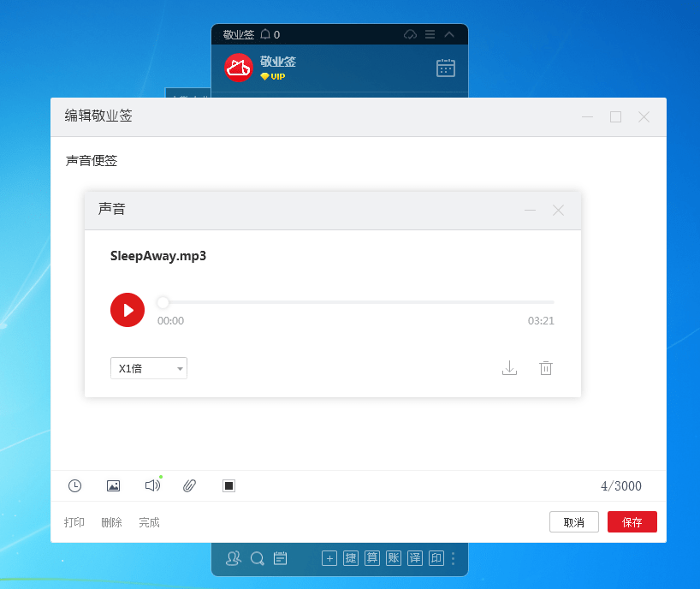700x589 pixels.
Task: Click 删除 to delete the note
Action: tap(111, 522)
